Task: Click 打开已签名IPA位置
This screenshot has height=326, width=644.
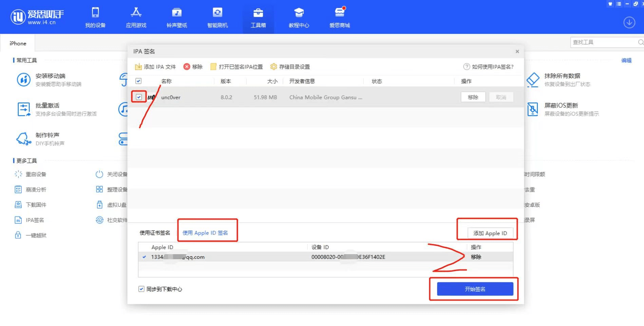Action: click(236, 67)
